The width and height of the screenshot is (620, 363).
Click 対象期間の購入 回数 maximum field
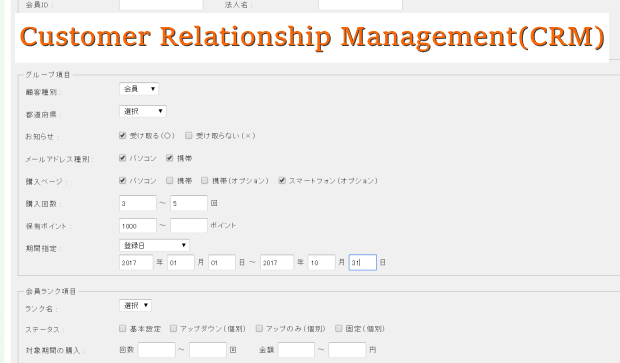click(x=208, y=350)
